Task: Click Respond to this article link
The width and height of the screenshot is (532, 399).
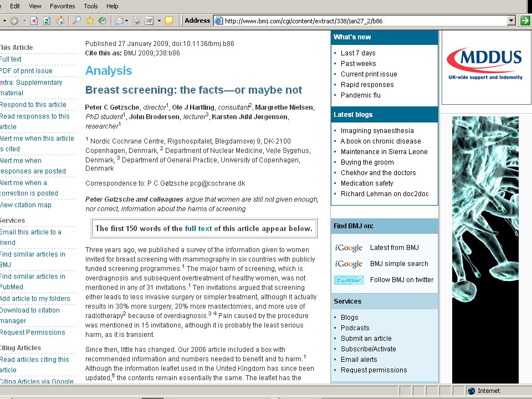Action: click(33, 105)
